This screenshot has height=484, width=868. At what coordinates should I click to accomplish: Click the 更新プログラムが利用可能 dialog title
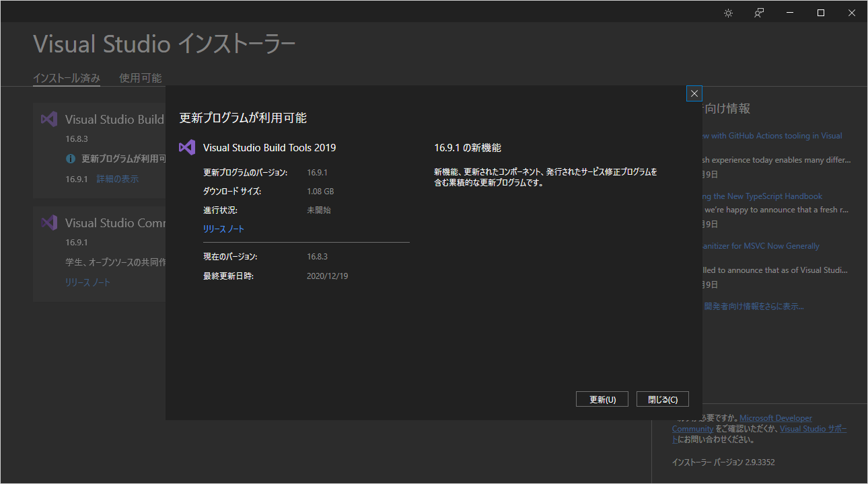pos(243,118)
